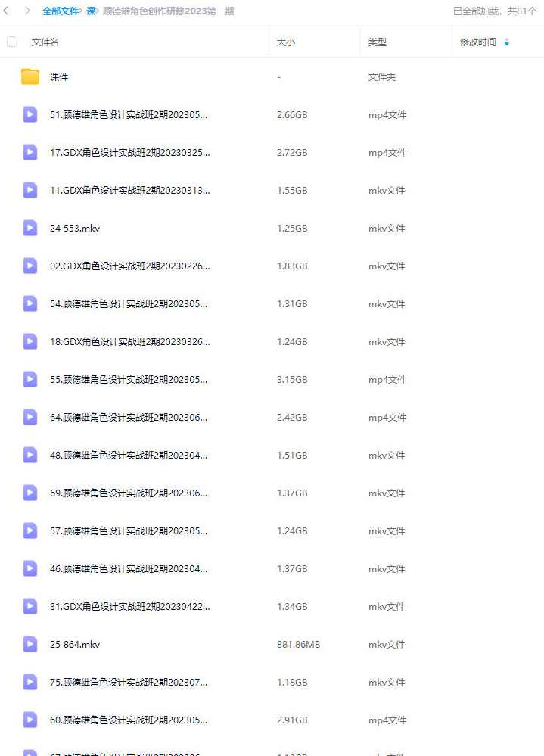Screen dimensions: 544x756
Task: Click video icon for 24 553.mkv
Action: (30, 228)
